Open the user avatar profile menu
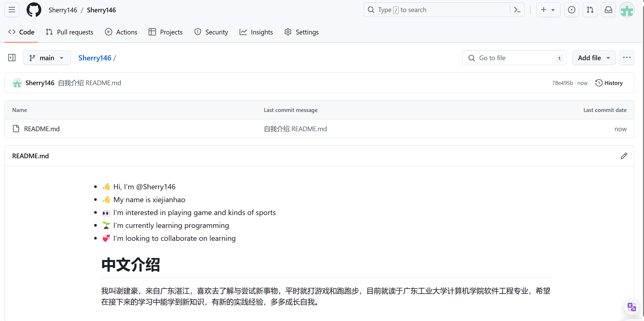The width and height of the screenshot is (644, 321). [627, 10]
